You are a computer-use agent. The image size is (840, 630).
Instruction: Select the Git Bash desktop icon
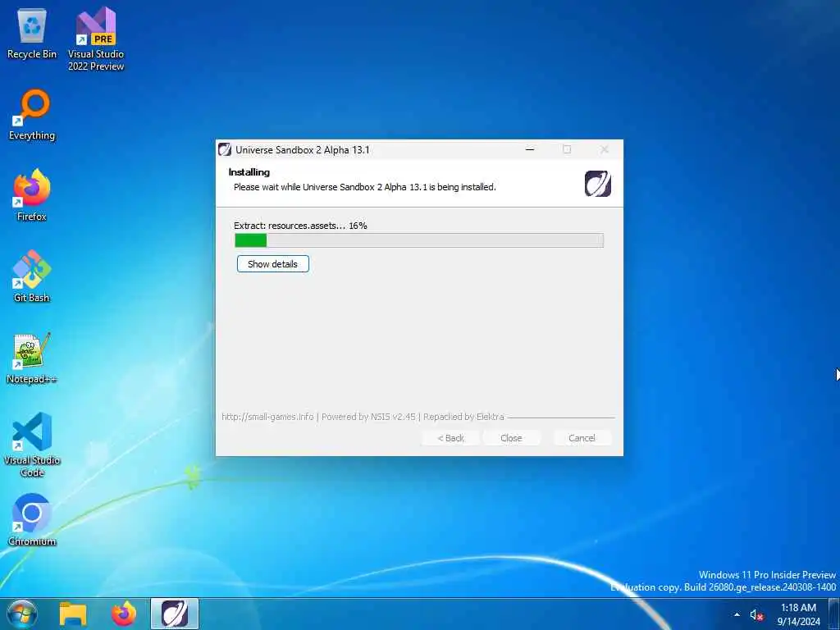(x=32, y=276)
